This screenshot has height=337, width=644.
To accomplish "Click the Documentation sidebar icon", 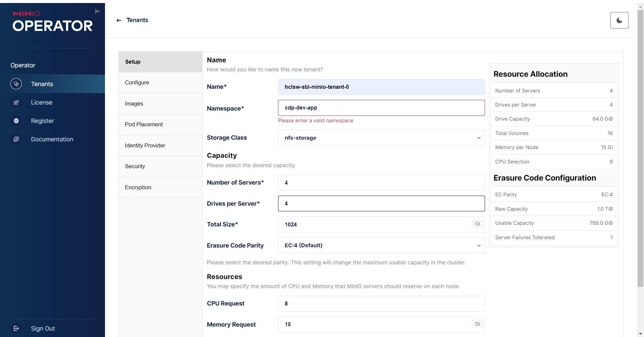I will [16, 139].
